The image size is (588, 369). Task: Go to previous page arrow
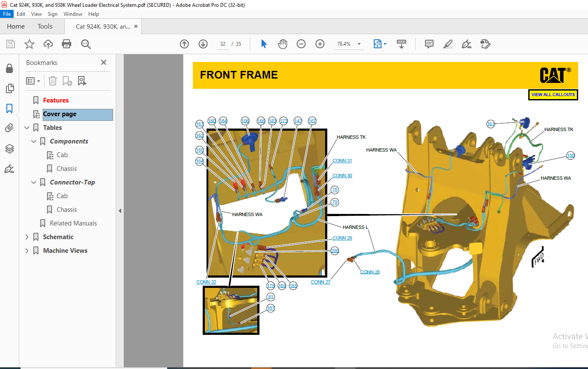coord(184,44)
